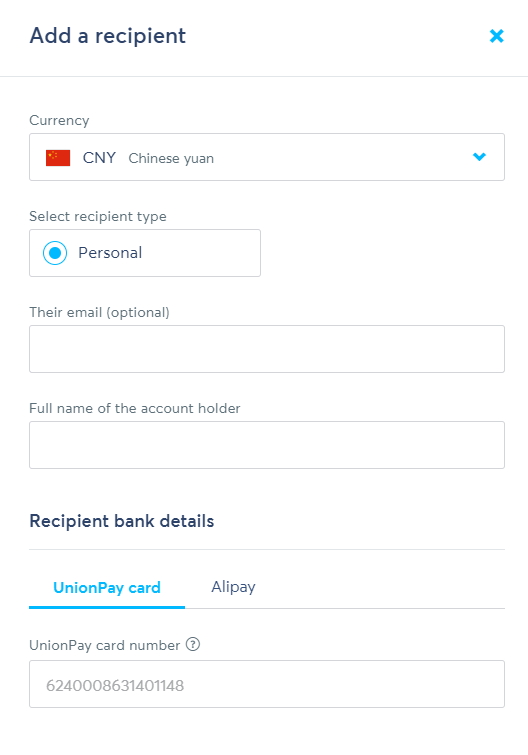Open the CNY Chinese yuan currency selector

(x=267, y=157)
